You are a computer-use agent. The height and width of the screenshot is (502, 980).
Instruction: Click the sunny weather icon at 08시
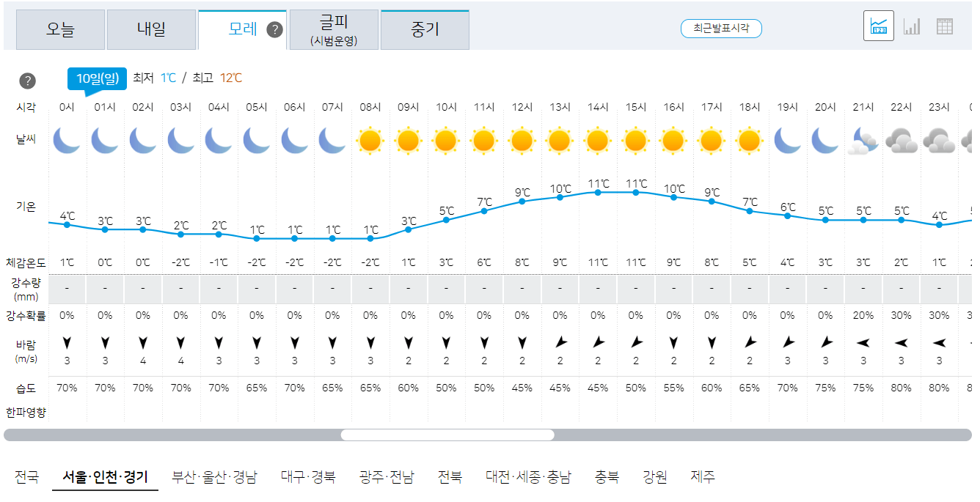coord(370,139)
